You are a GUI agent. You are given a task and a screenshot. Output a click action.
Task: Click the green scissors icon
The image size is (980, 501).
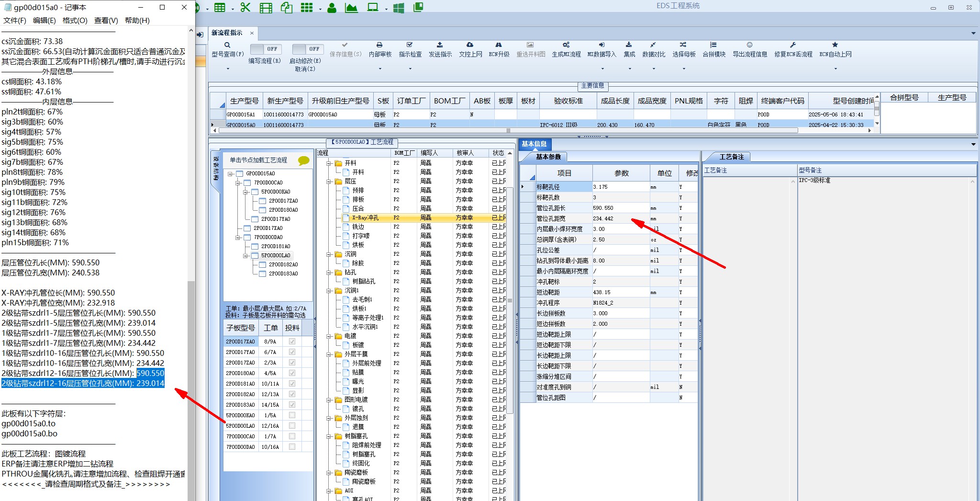tap(245, 7)
